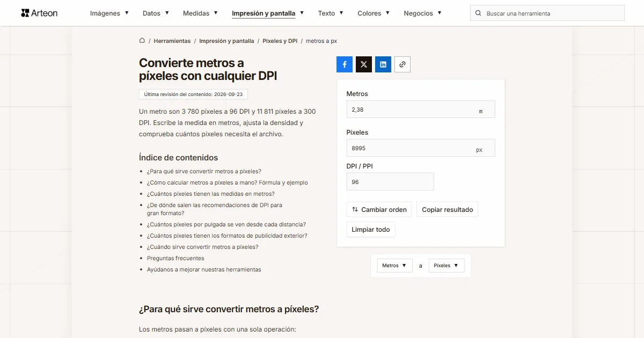The height and width of the screenshot is (338, 644).
Task: Click the Arteon logo
Action: click(39, 13)
